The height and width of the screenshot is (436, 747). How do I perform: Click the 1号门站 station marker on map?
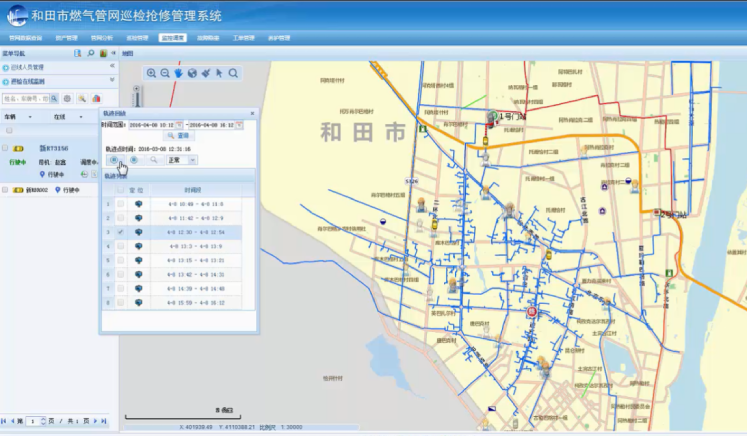pos(492,116)
